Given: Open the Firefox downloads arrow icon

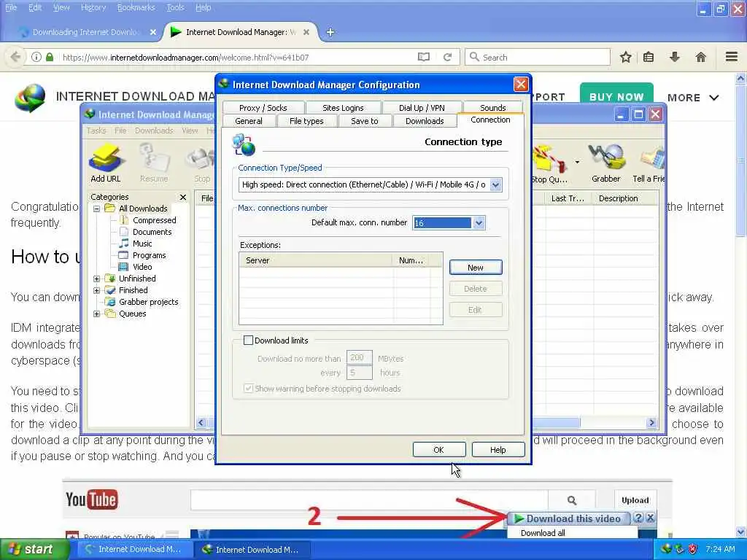Looking at the screenshot, I should [x=674, y=57].
